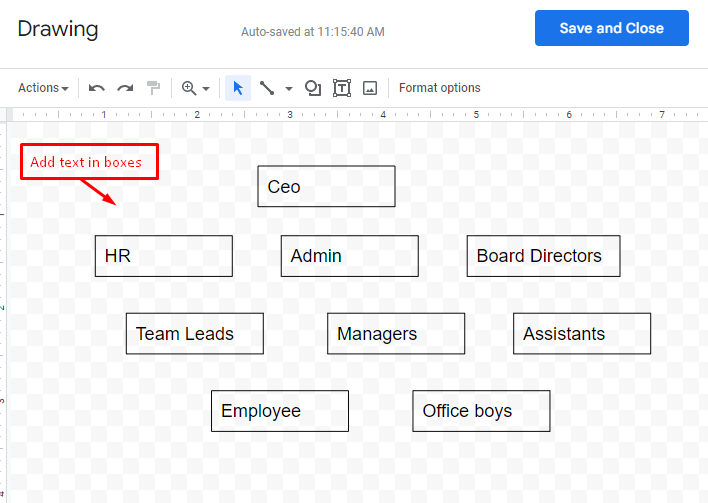
Task: Expand the line type dropdown arrow
Action: click(x=289, y=88)
